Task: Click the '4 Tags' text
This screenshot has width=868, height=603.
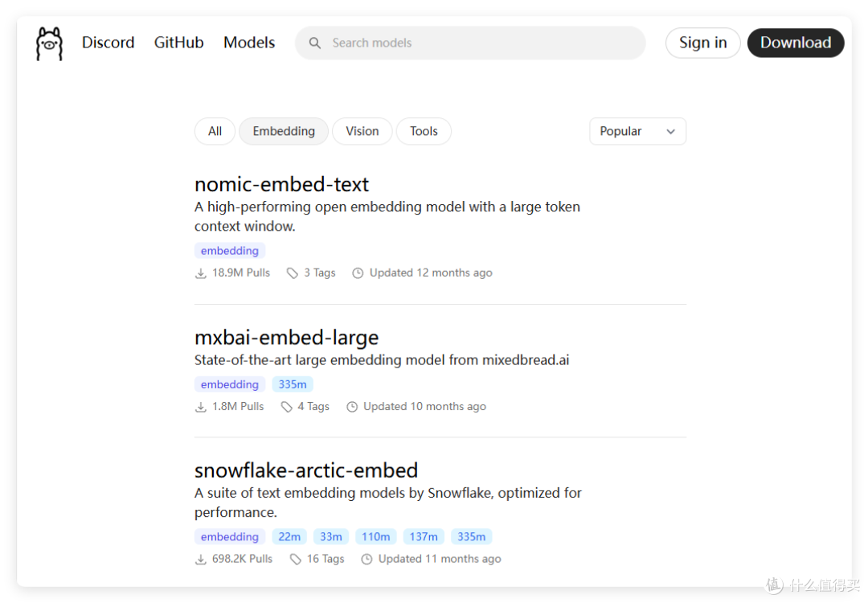Action: [x=313, y=407]
